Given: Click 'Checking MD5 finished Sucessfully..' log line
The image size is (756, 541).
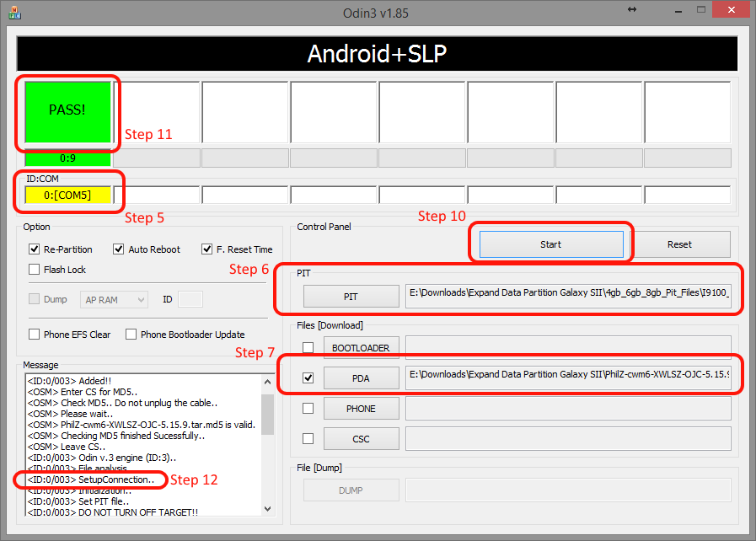Looking at the screenshot, I should [116, 436].
